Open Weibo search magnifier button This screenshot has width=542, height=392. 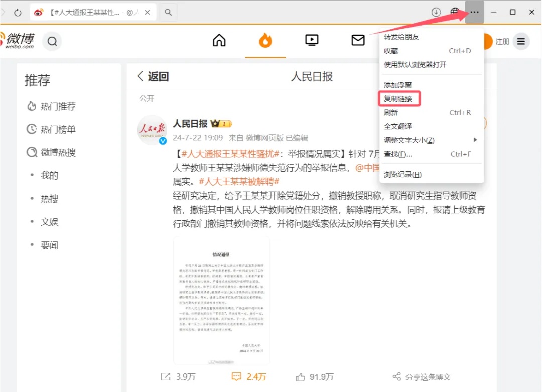52,42
